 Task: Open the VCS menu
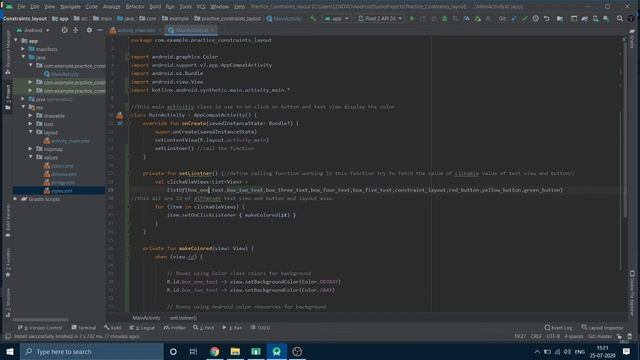201,7
